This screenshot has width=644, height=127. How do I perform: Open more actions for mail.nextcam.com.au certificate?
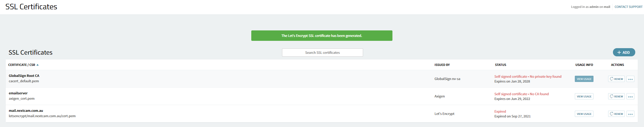[x=630, y=114]
